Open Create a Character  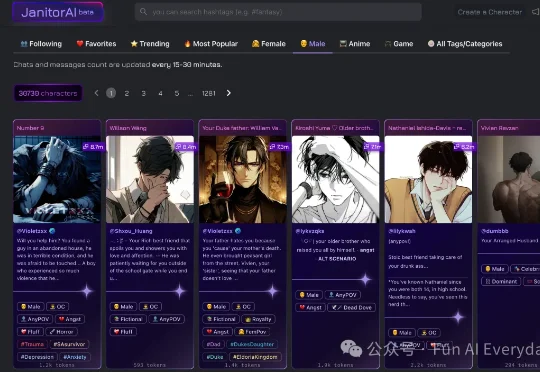[489, 12]
